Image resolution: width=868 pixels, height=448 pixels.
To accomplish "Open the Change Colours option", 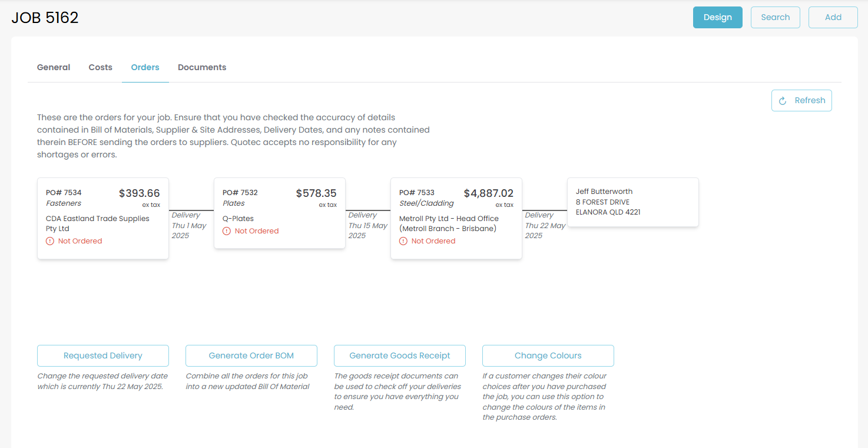I will (x=548, y=355).
